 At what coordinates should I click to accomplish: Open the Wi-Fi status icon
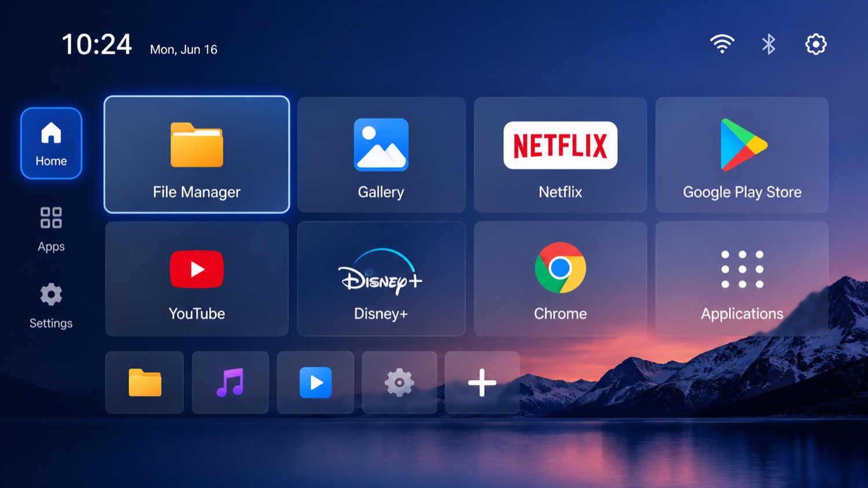(x=722, y=44)
